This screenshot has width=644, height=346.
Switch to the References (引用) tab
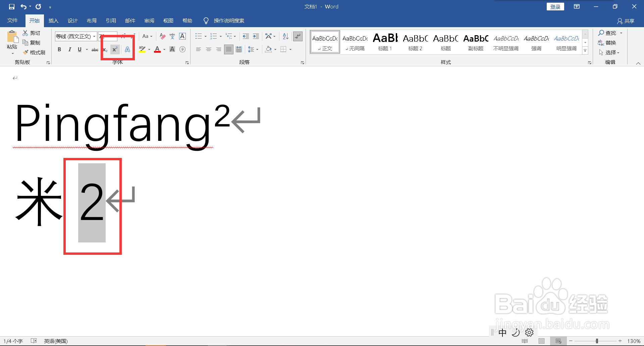(111, 21)
